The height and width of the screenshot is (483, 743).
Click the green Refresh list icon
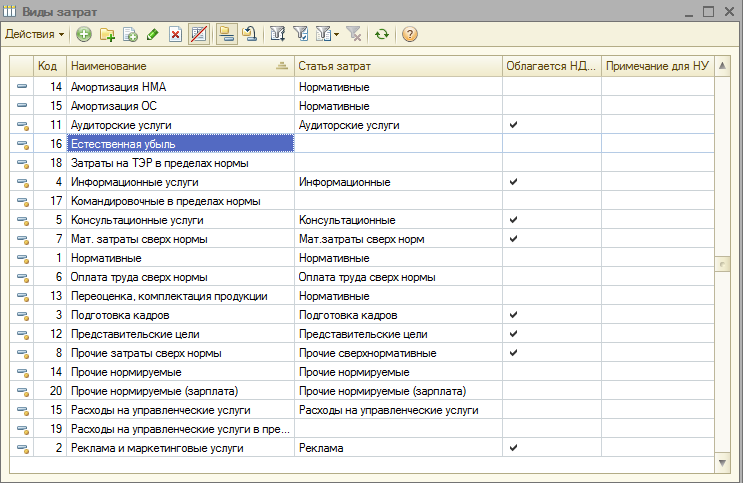(382, 34)
